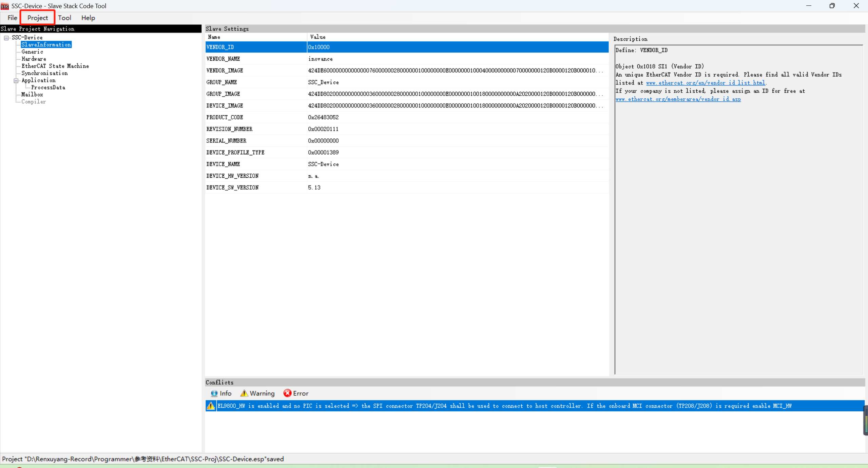Click the blue Info icon in Conflicts bar
This screenshot has width=868, height=468.
click(x=215, y=393)
